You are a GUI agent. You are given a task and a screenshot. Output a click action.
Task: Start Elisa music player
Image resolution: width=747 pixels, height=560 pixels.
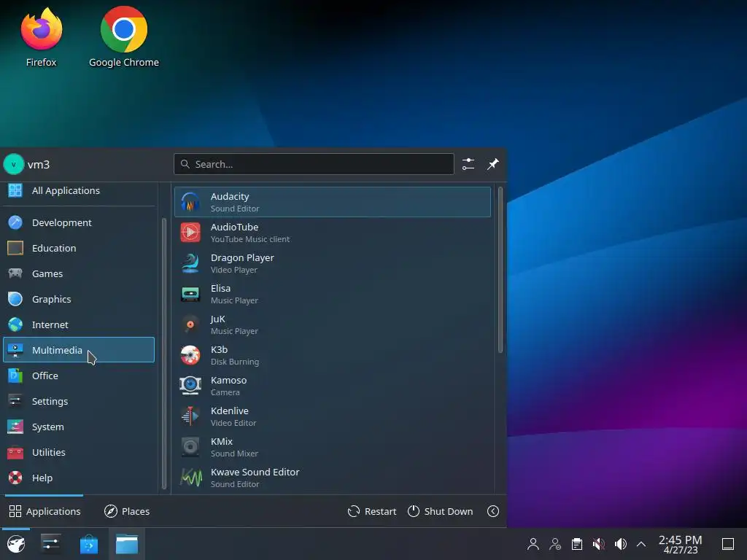click(333, 294)
